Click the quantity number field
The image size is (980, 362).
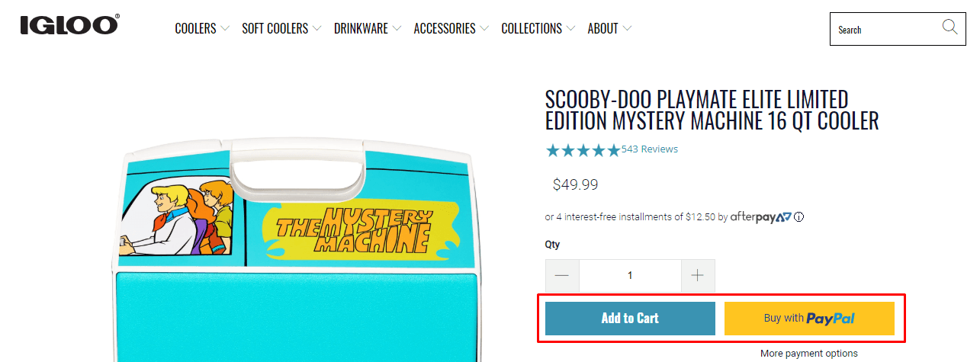[630, 276]
